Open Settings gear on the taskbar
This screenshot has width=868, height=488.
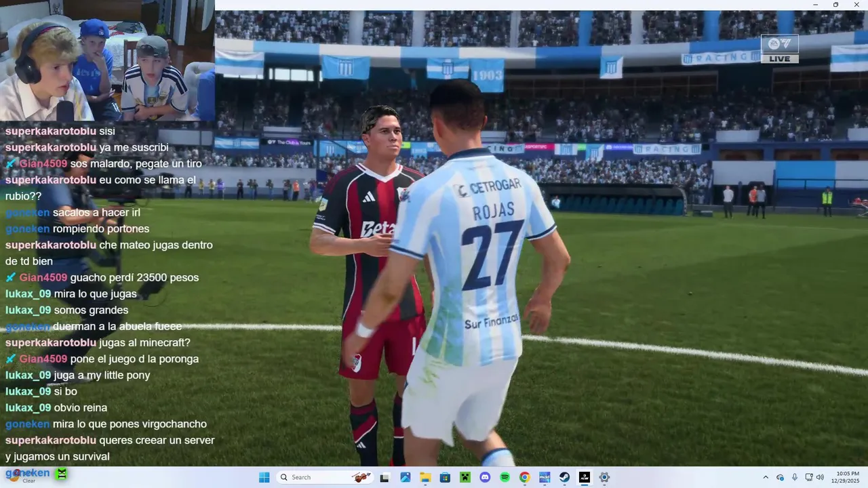(x=604, y=477)
